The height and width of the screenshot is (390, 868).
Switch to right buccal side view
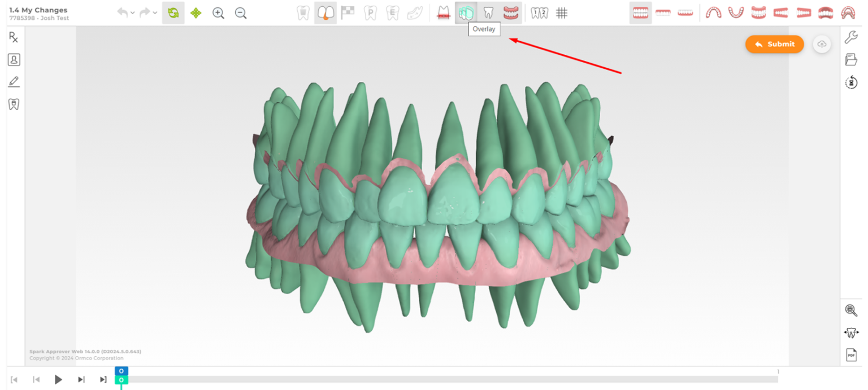pyautogui.click(x=780, y=12)
